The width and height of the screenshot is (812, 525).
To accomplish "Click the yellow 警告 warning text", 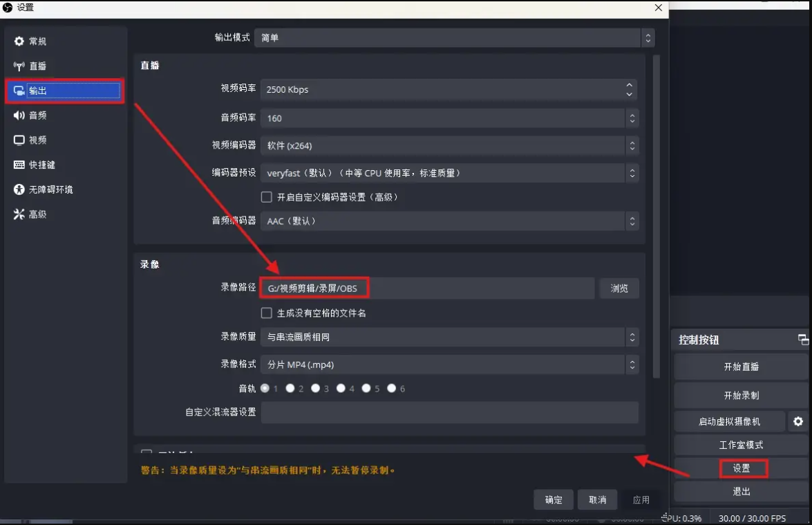I will pos(267,470).
